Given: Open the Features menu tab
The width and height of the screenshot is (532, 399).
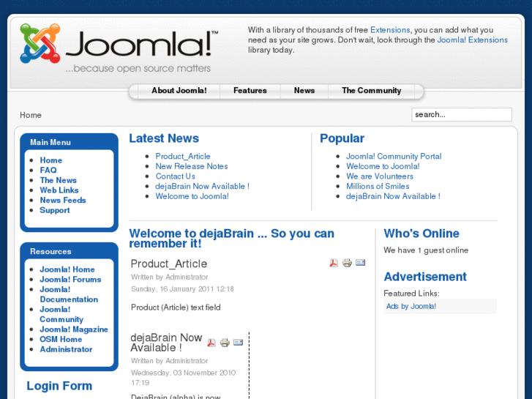Looking at the screenshot, I should click(250, 91).
